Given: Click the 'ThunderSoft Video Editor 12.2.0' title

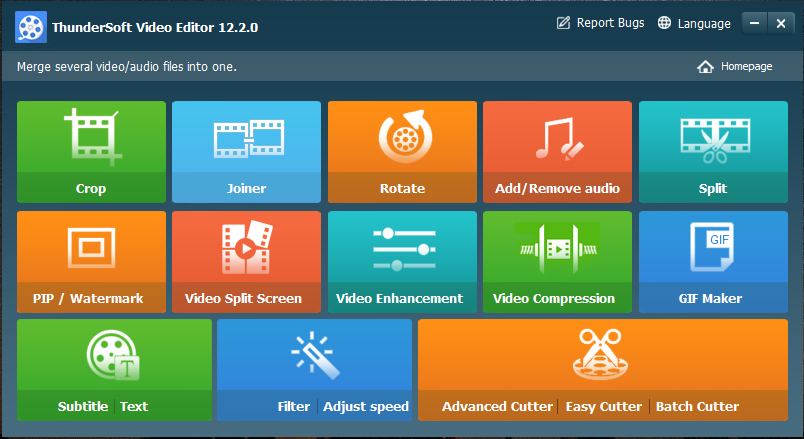Looking at the screenshot, I should click(155, 27).
